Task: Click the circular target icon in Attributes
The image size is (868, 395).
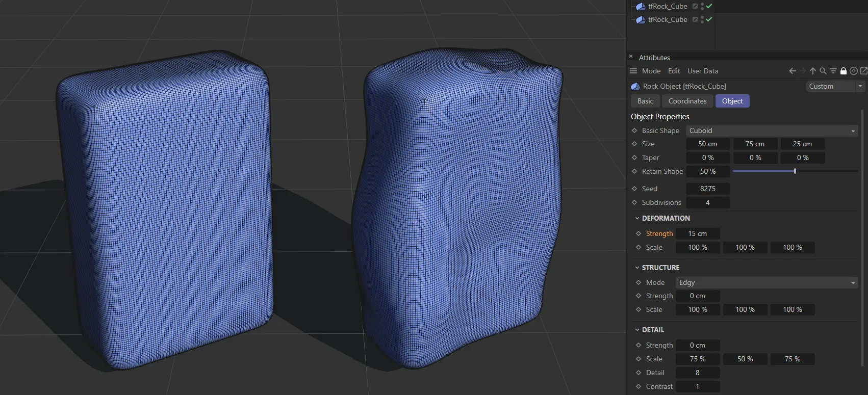Action: pyautogui.click(x=854, y=71)
